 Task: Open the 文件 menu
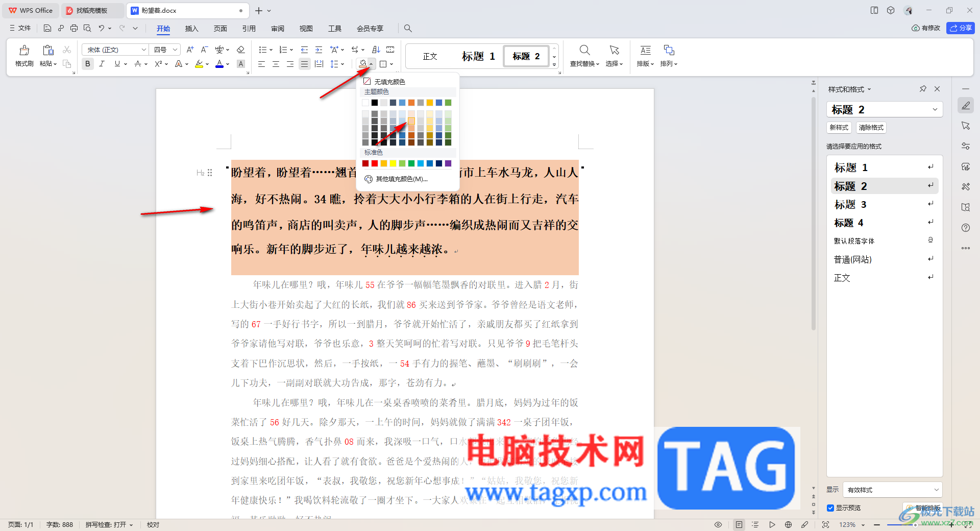(20, 28)
